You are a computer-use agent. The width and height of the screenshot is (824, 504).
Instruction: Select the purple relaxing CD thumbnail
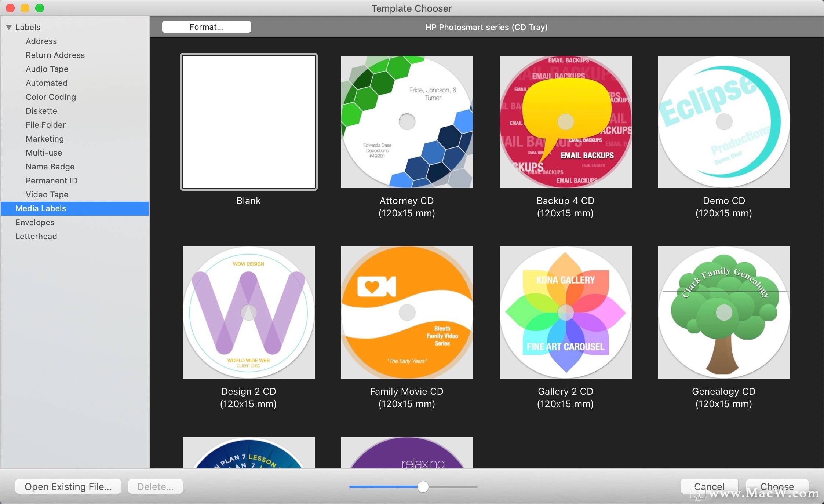407,453
